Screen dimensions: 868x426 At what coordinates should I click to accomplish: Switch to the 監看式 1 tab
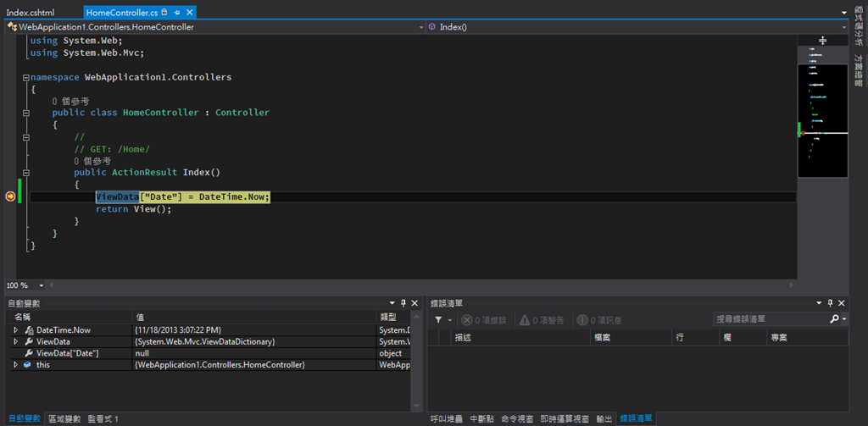(103, 419)
